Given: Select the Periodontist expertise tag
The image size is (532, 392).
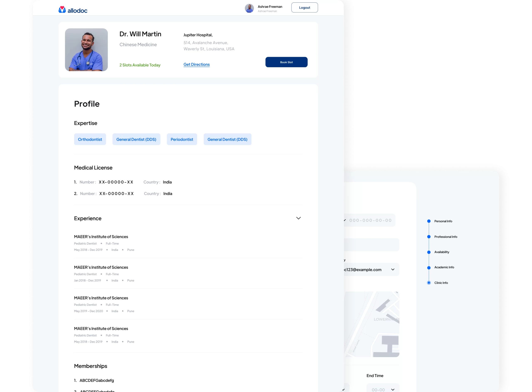Looking at the screenshot, I should pyautogui.click(x=182, y=139).
